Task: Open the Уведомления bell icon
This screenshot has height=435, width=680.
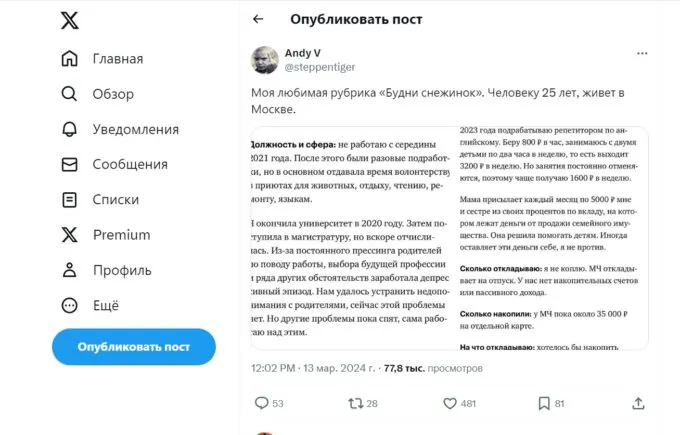Action: pos(69,129)
